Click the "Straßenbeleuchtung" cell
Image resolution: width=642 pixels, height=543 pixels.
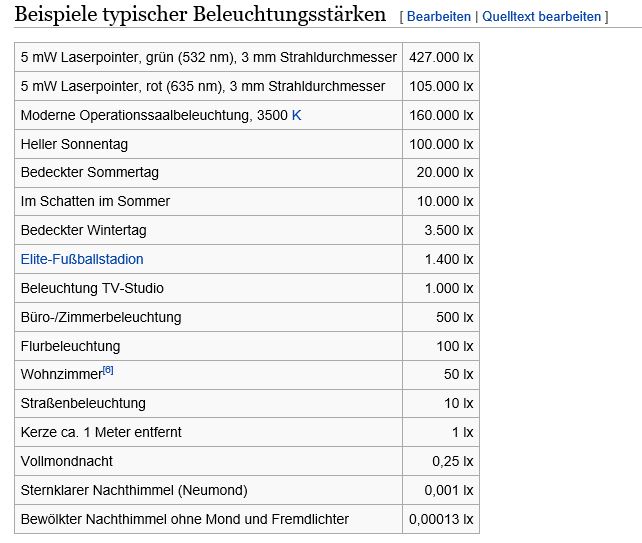tap(83, 403)
